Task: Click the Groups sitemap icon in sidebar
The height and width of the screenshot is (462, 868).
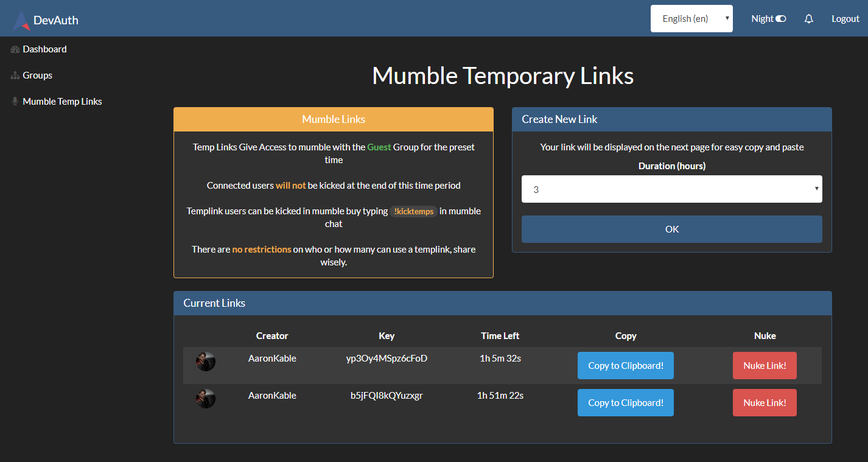Action: coord(15,75)
